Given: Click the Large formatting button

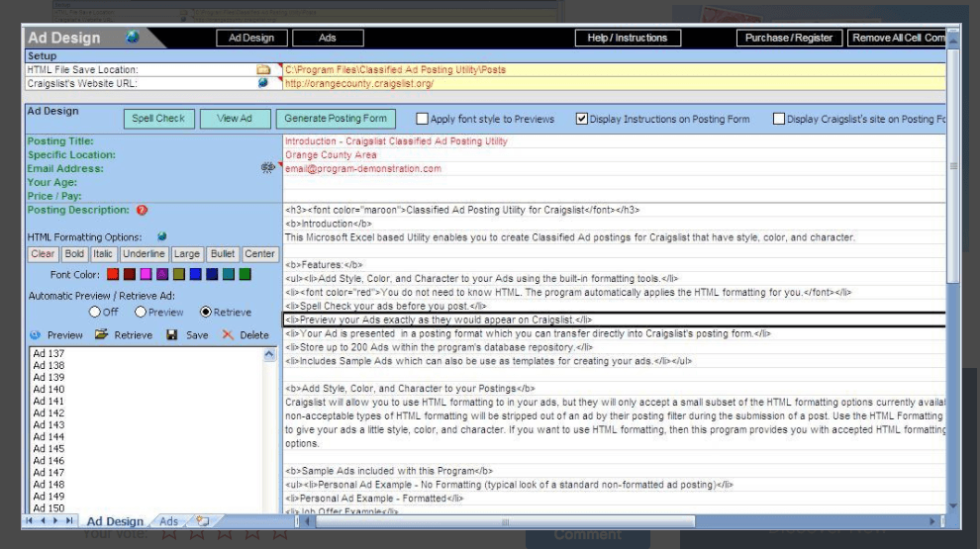Looking at the screenshot, I should 187,254.
